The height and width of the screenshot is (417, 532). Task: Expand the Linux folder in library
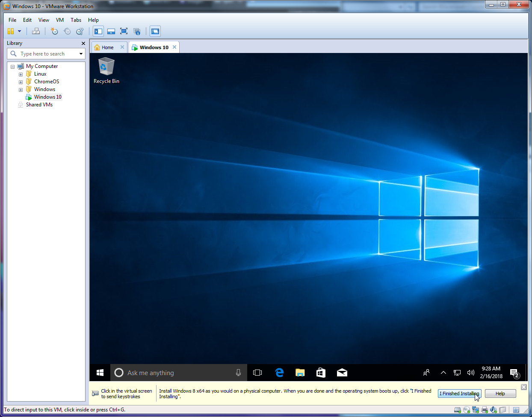click(x=21, y=74)
